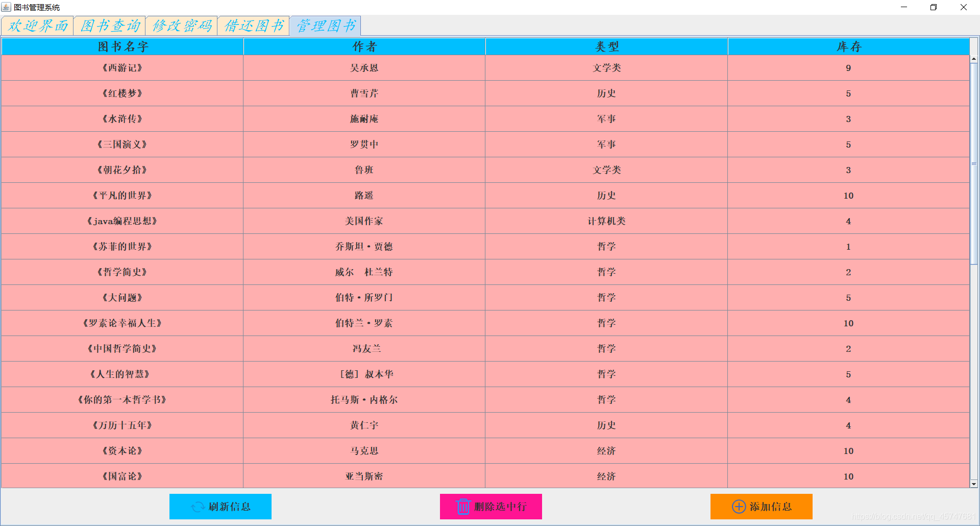Select the 管理图书 tab
980x526 pixels.
pos(326,26)
